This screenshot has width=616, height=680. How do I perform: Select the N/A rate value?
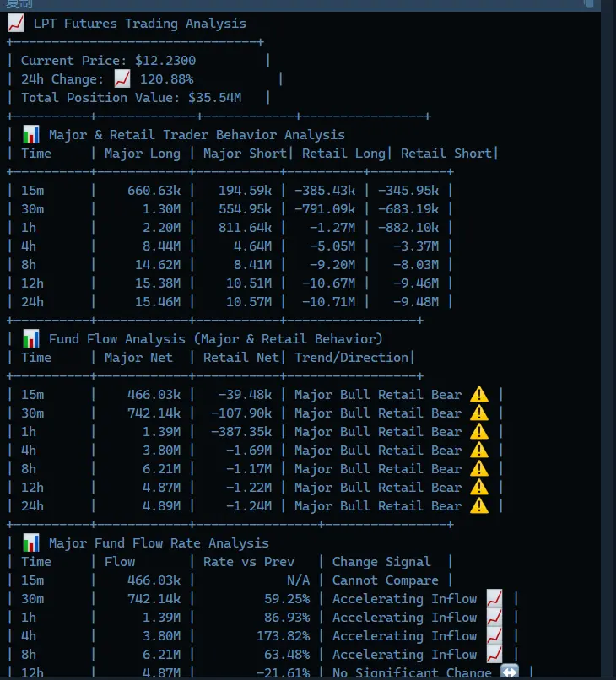pyautogui.click(x=299, y=580)
